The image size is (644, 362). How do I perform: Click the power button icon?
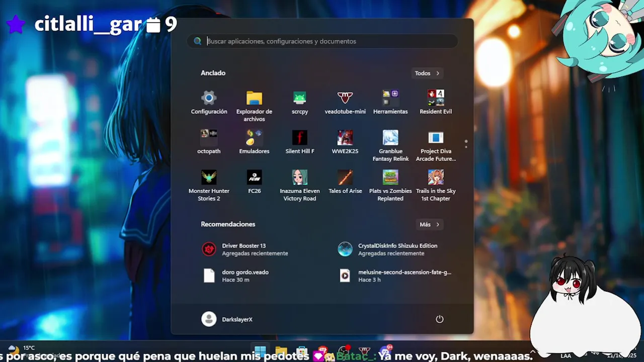(439, 319)
